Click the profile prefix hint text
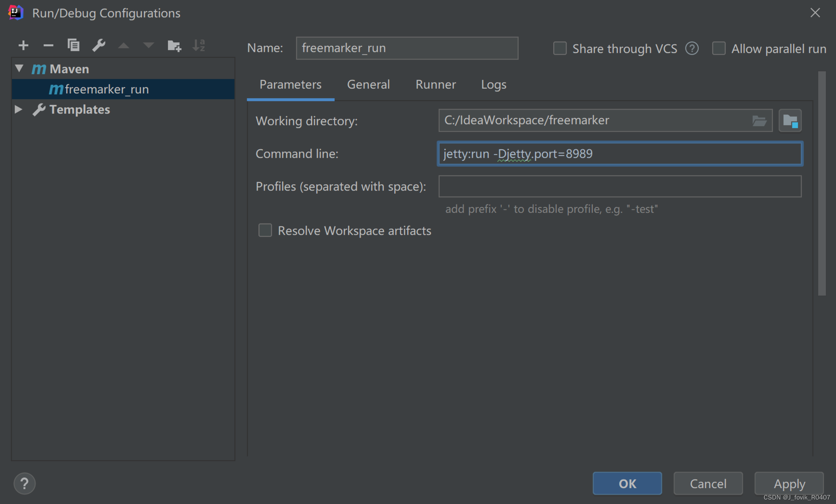Screen dimensions: 836x504 (x=551, y=209)
